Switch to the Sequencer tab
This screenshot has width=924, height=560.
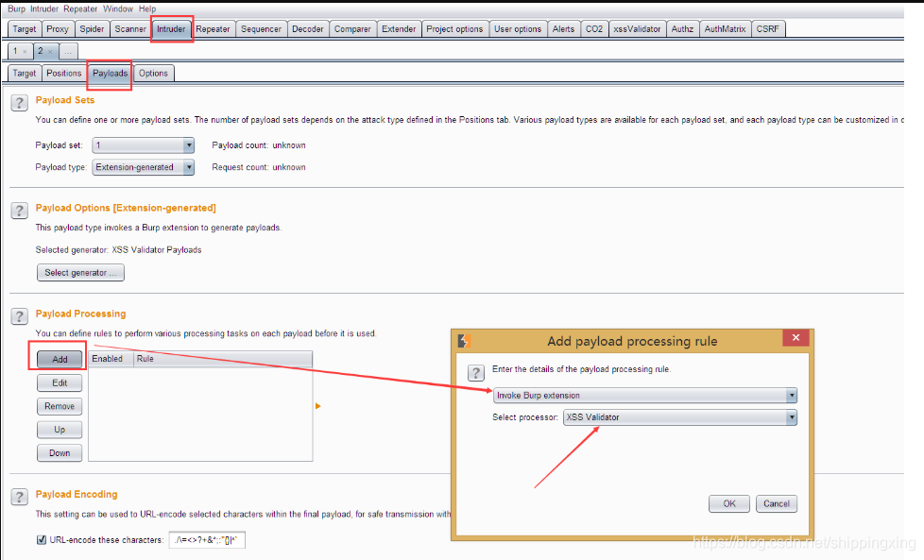pyautogui.click(x=261, y=29)
